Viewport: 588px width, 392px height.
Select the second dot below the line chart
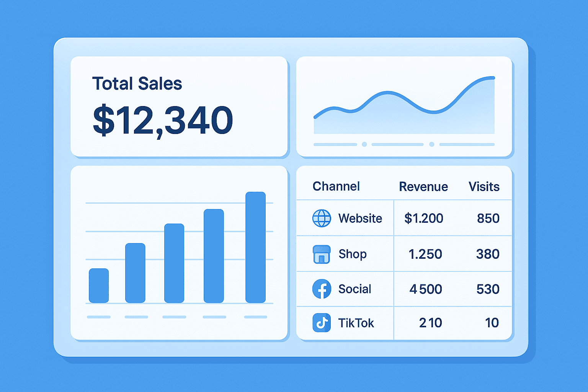click(432, 144)
